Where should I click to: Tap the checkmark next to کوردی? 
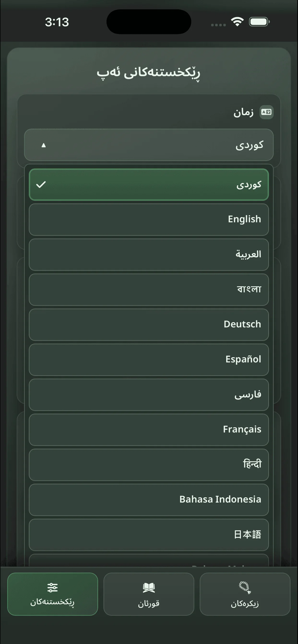pos(41,185)
